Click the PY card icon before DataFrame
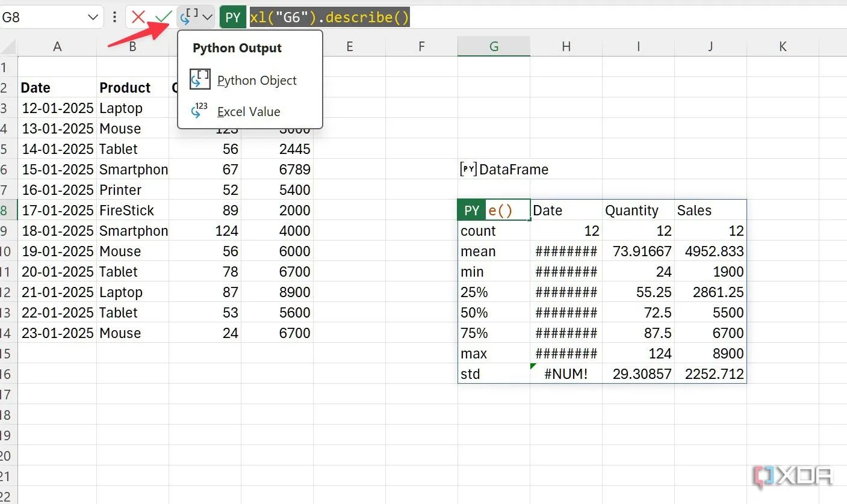 [x=468, y=169]
